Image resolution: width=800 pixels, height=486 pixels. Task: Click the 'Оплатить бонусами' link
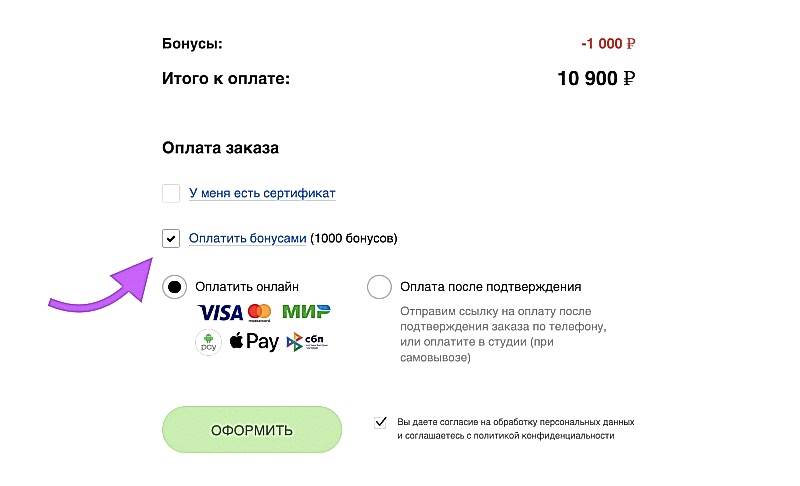pyautogui.click(x=247, y=239)
